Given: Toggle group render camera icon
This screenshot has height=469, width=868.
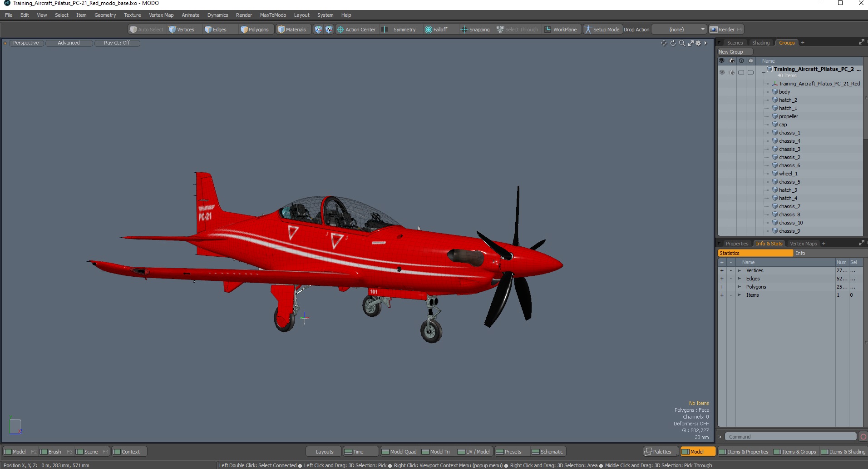Looking at the screenshot, I should [731, 72].
